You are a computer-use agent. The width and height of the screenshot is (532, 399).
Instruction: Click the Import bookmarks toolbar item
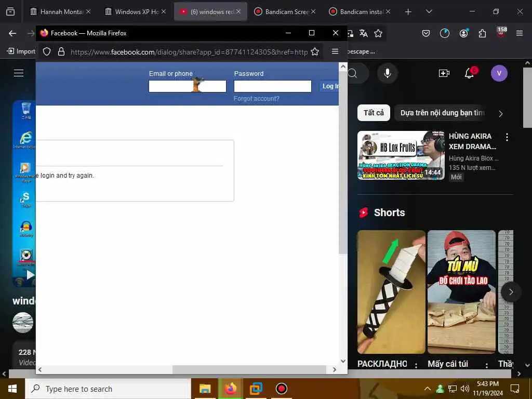click(21, 51)
